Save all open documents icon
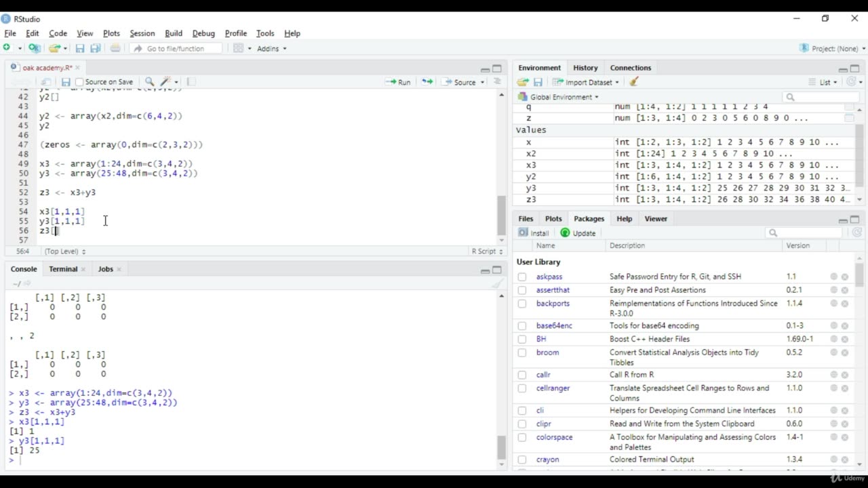868x488 pixels. point(96,48)
